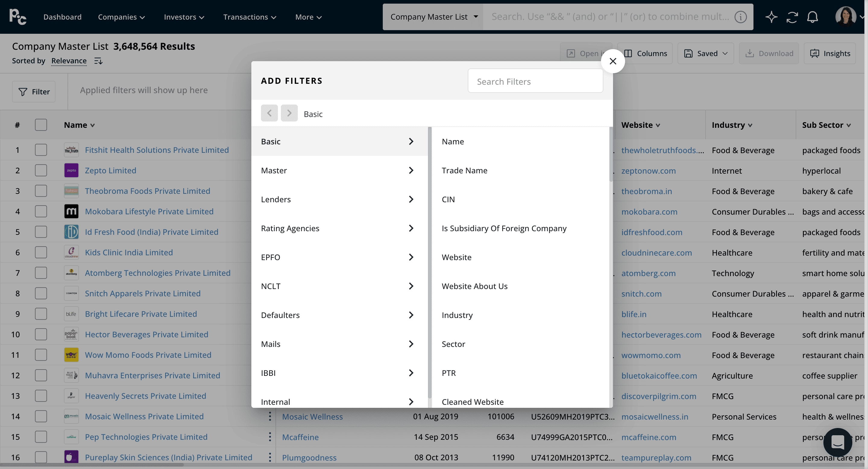Select the Fitshit Health Solutions row checkbox
This screenshot has height=469, width=868.
point(41,150)
